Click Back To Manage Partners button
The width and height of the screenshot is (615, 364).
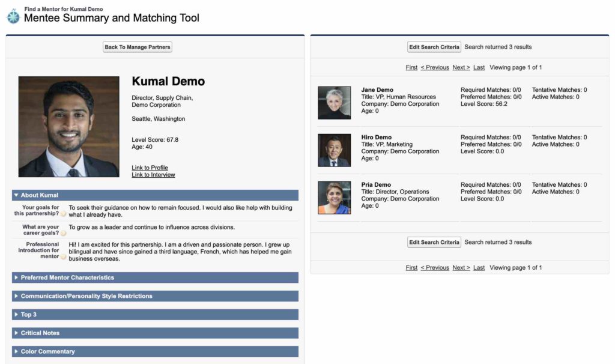[x=138, y=47]
